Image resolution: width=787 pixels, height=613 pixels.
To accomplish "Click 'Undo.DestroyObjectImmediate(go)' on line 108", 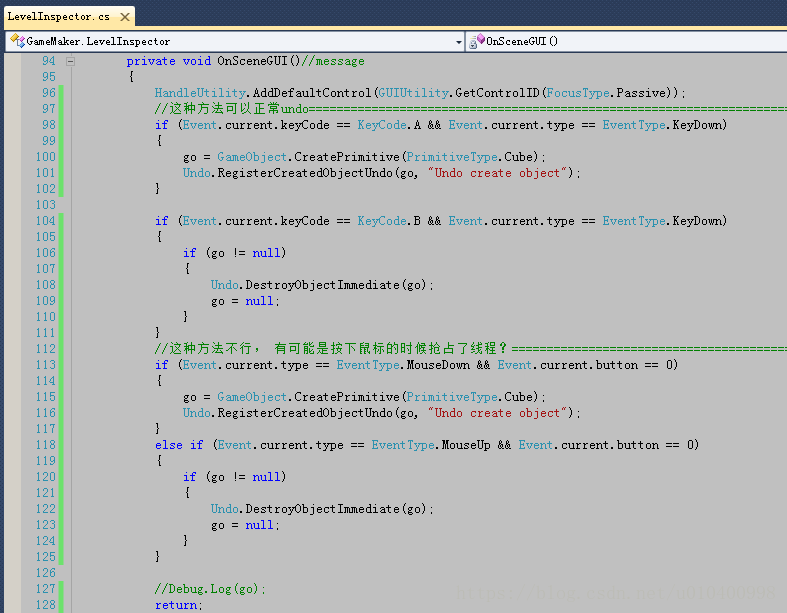I will 319,285.
